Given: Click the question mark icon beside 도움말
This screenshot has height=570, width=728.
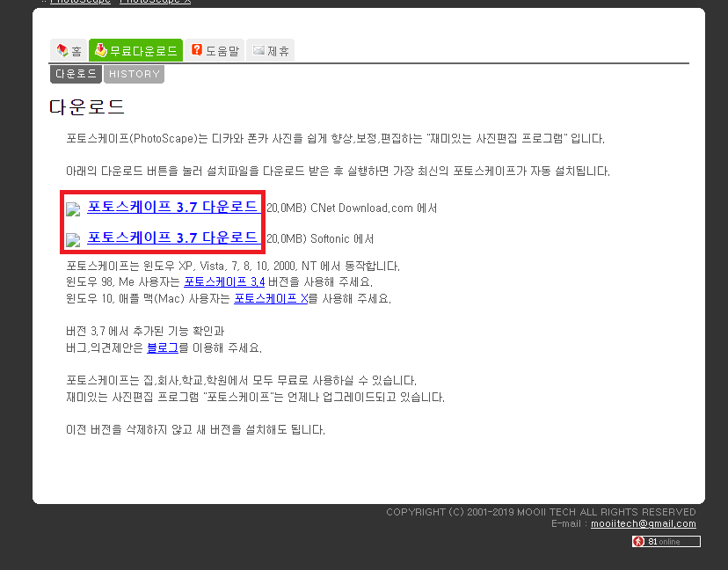Looking at the screenshot, I should pos(197,49).
